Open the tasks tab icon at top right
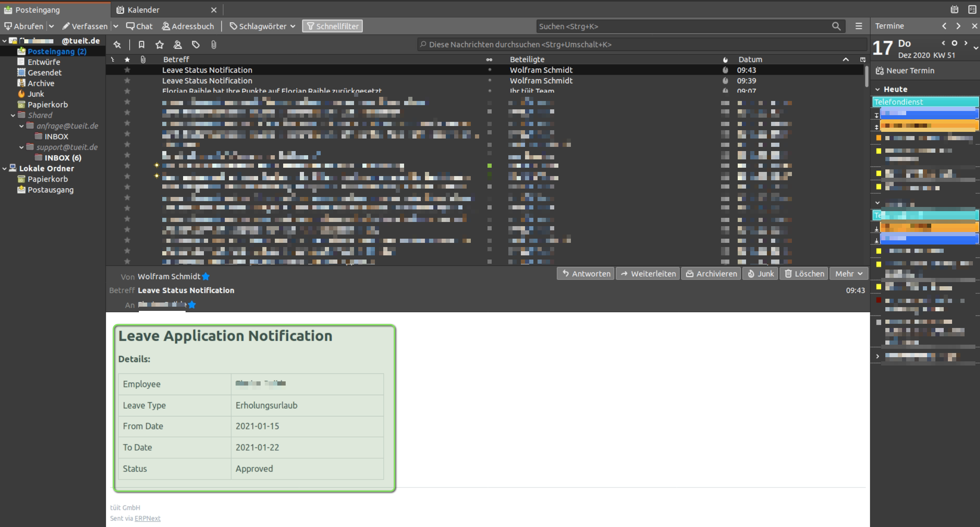The width and height of the screenshot is (980, 527). [972, 9]
